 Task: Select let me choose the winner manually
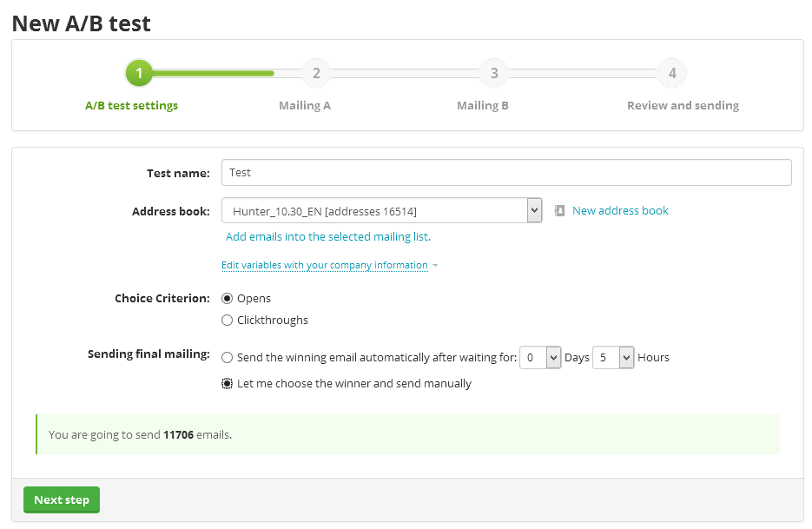point(228,383)
